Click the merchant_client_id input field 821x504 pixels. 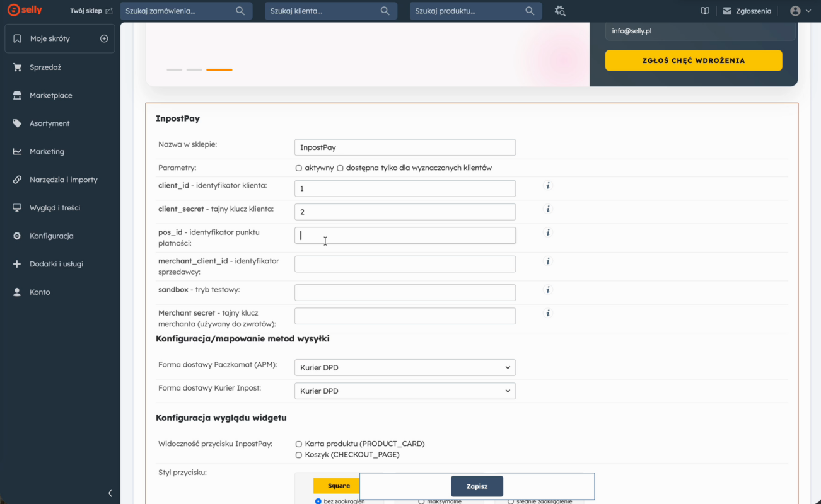(405, 264)
